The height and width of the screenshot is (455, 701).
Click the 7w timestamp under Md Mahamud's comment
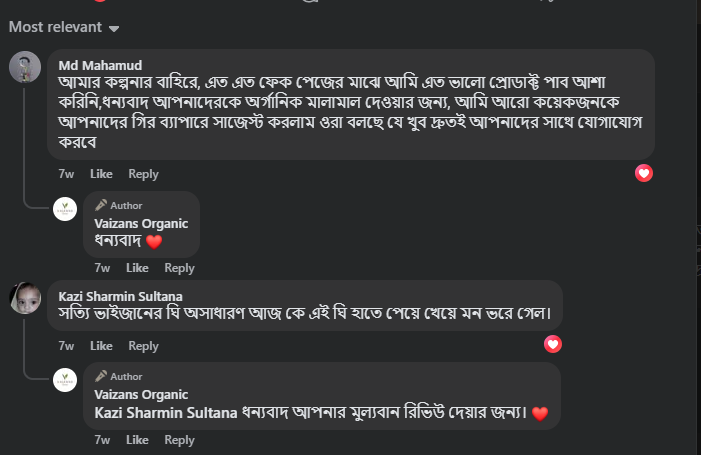(x=66, y=174)
